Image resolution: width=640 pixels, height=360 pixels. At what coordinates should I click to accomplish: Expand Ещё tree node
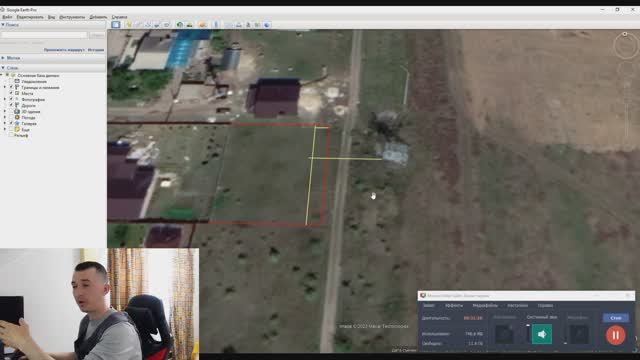pos(5,129)
